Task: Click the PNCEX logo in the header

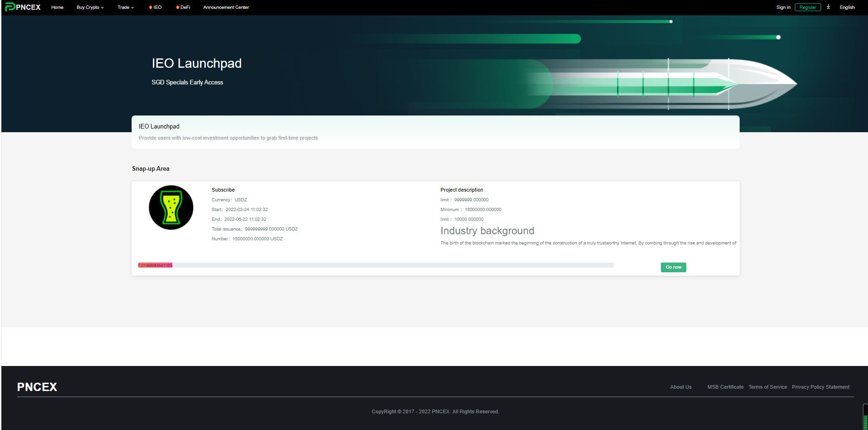Action: pos(23,7)
